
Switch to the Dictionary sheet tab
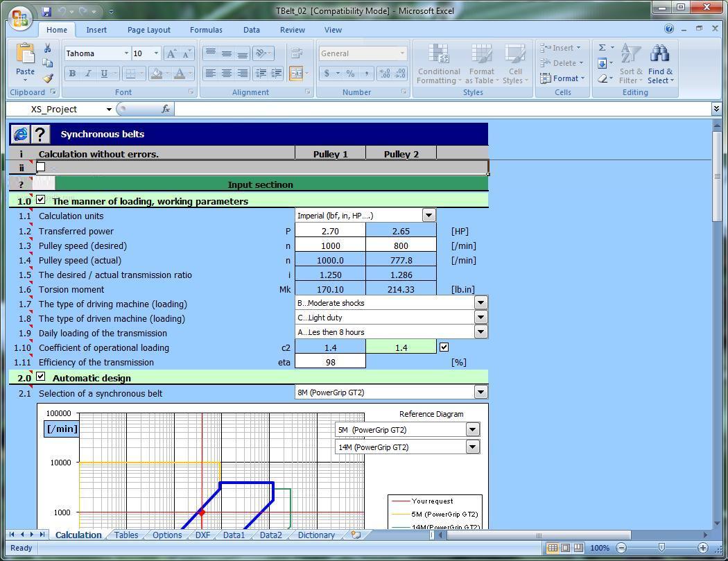point(316,535)
